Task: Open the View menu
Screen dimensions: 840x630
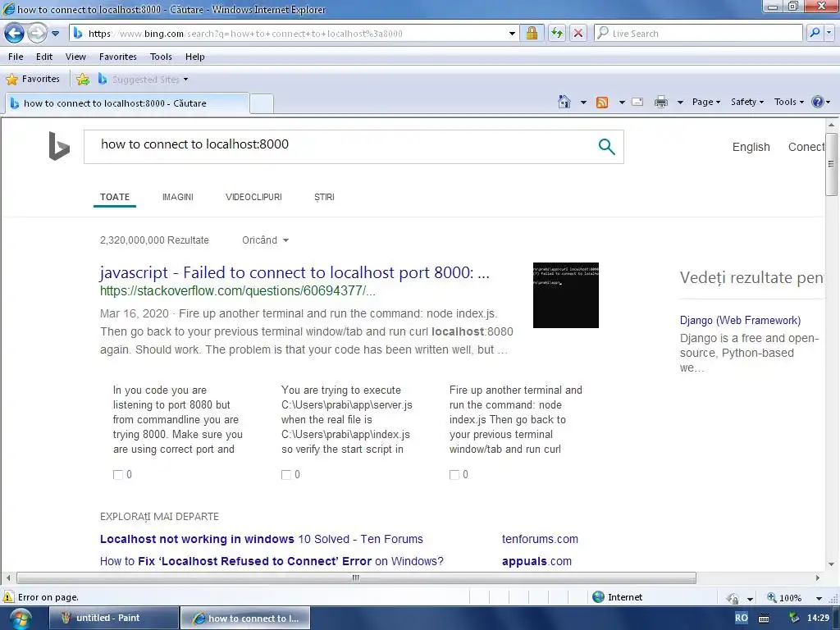Action: pos(75,57)
